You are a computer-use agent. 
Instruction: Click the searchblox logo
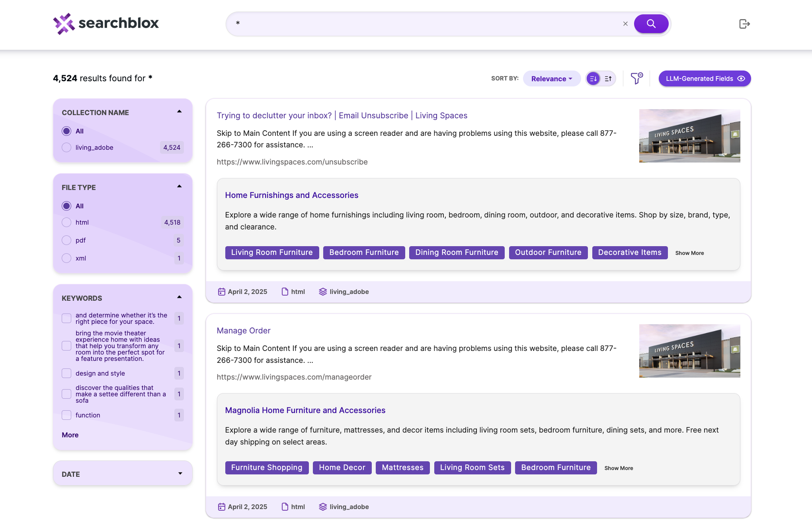coord(106,24)
